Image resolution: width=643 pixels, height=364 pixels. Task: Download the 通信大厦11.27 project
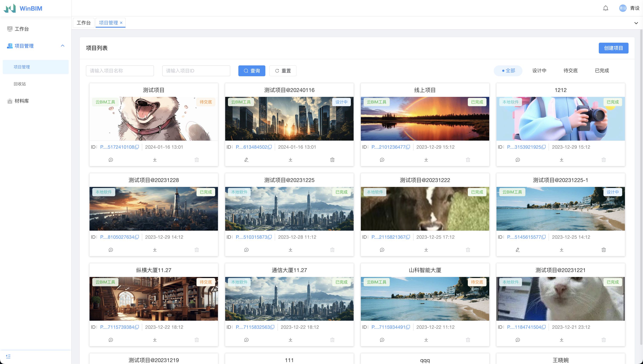point(290,340)
